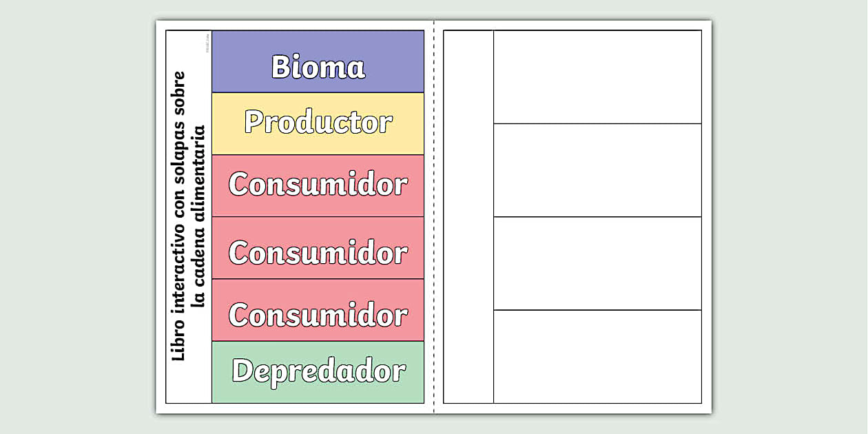This screenshot has width=868, height=434.
Task: Select the purple Bioma flap
Action: tap(318, 61)
